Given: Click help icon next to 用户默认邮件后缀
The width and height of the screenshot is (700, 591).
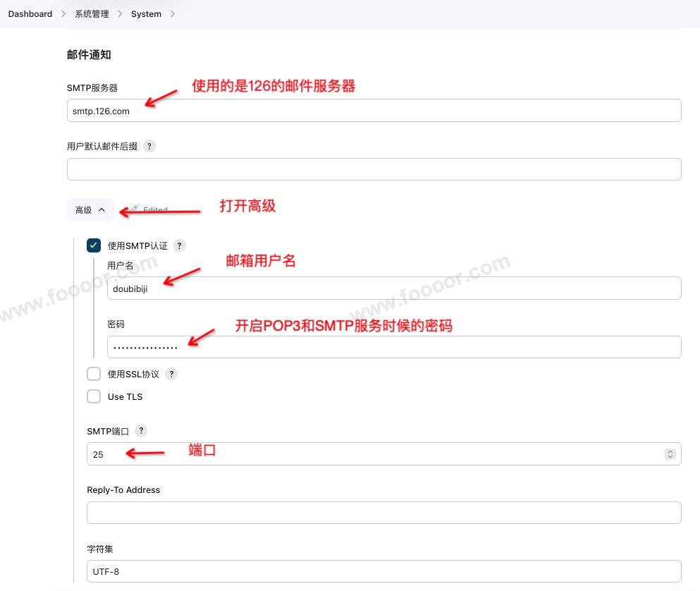Looking at the screenshot, I should pyautogui.click(x=149, y=146).
